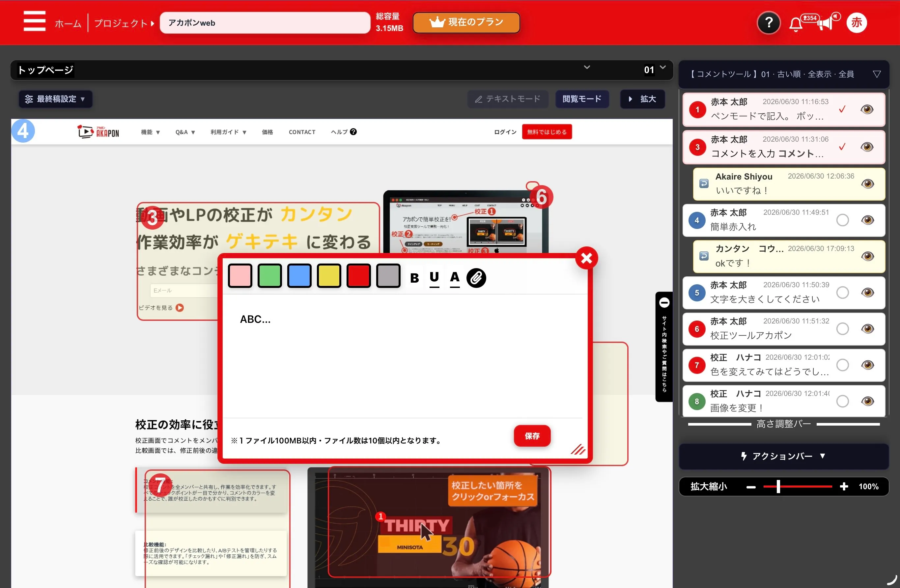Screen dimensions: 900x588
Task: Click comment marker number 7 on page
Action: (x=160, y=485)
